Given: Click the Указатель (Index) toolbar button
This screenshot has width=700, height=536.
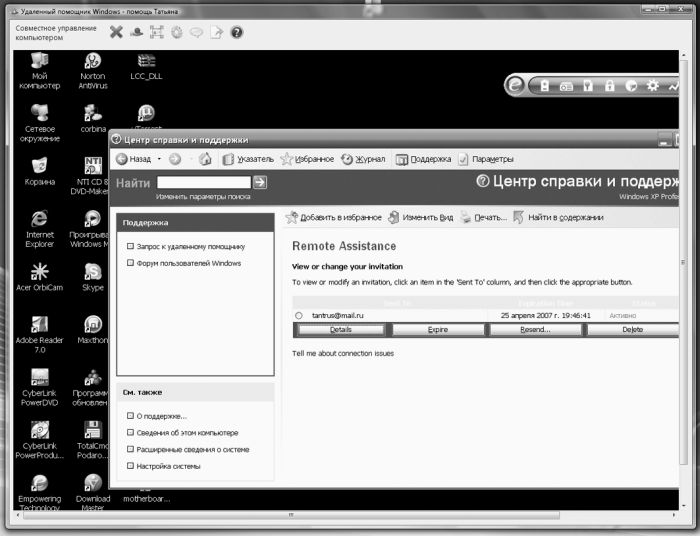Looking at the screenshot, I should coord(248,159).
